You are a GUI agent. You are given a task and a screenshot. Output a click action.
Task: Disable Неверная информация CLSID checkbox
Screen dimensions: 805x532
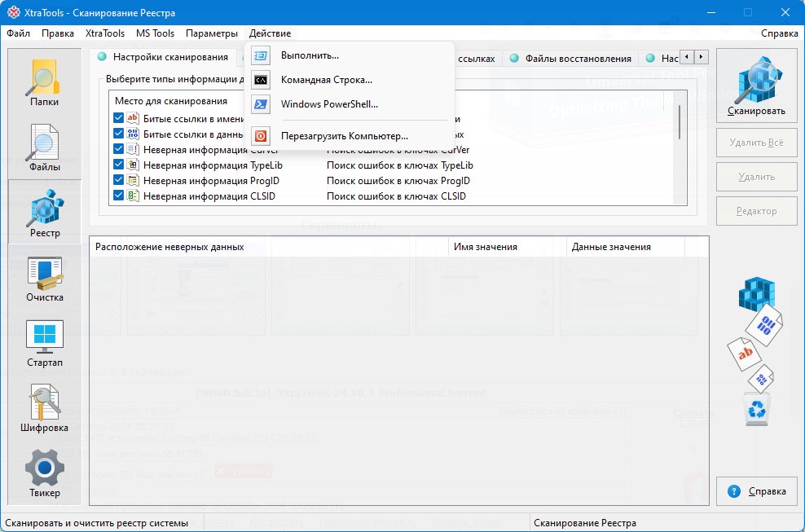(119, 196)
